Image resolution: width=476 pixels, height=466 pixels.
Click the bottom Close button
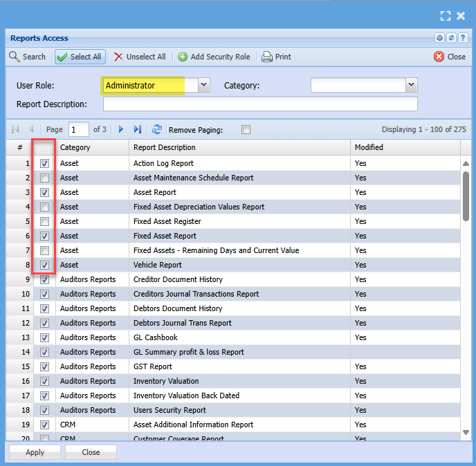tap(91, 452)
